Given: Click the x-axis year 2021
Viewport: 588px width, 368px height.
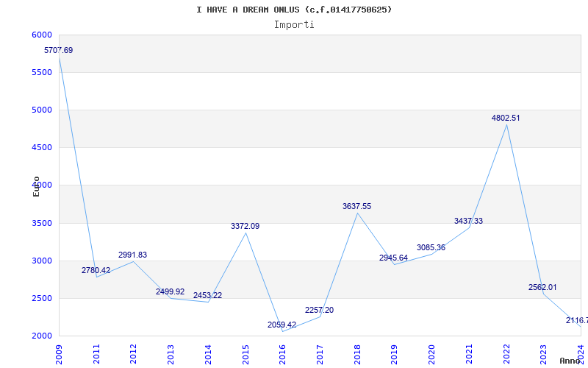Looking at the screenshot, I should click(x=469, y=355).
